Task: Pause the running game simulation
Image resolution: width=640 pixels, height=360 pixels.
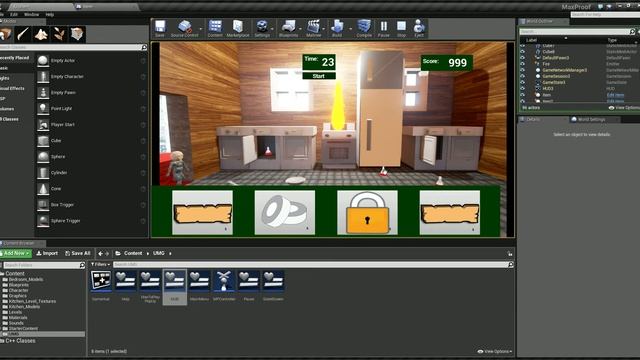Action: 384,29
